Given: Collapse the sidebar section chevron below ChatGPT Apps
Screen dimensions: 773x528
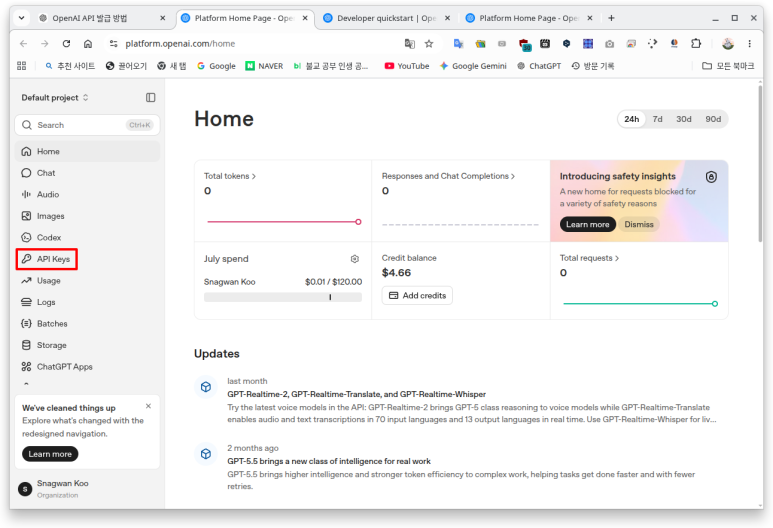Looking at the screenshot, I should [x=26, y=384].
